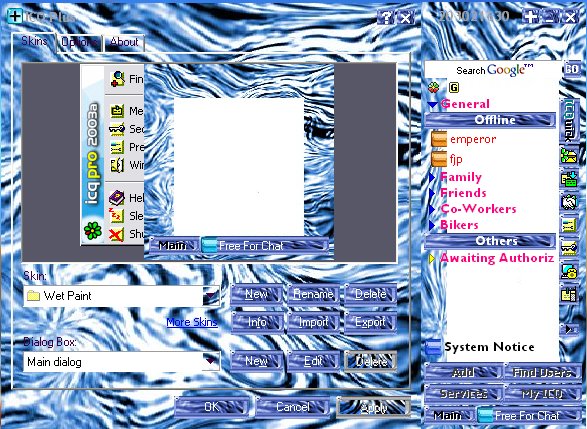Switch to the About tab

(124, 42)
